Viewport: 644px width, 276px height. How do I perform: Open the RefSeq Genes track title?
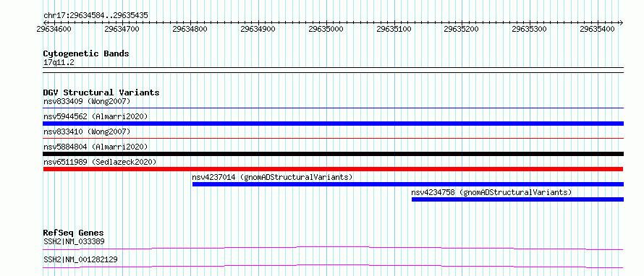(73, 233)
